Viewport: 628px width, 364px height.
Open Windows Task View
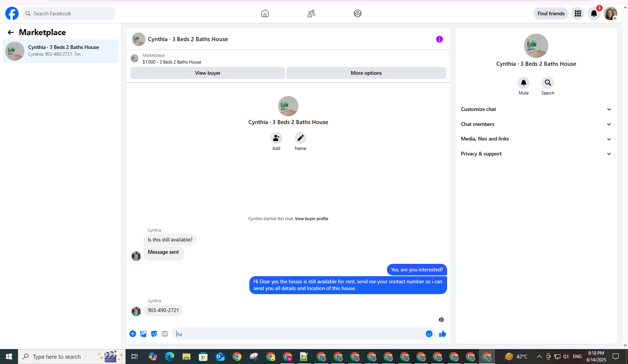[135, 357]
